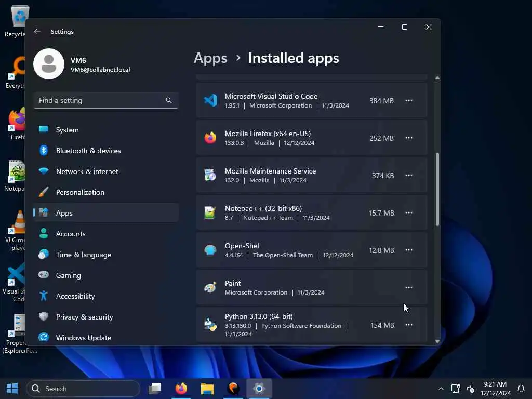The image size is (532, 399).
Task: Open Gaming settings category
Action: pos(106,275)
